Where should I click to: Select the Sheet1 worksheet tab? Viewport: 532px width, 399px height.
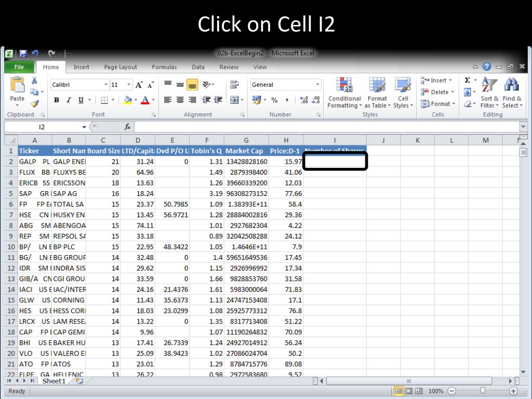(54, 381)
